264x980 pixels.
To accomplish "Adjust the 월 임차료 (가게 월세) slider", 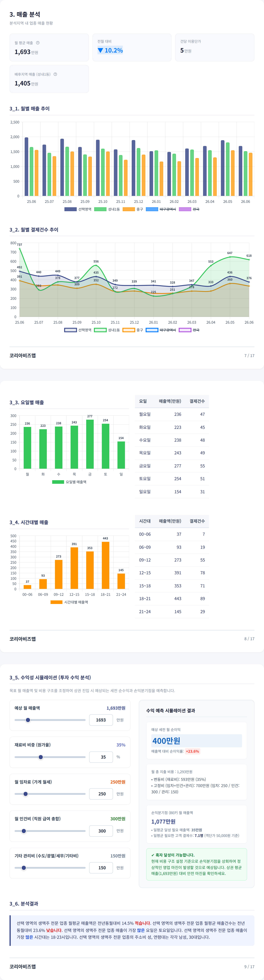I will point(50,794).
